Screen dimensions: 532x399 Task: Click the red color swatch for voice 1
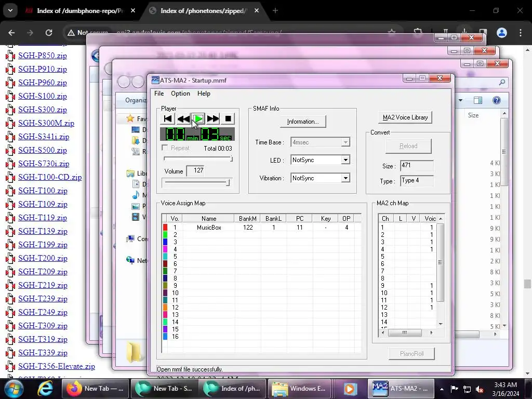[165, 228]
